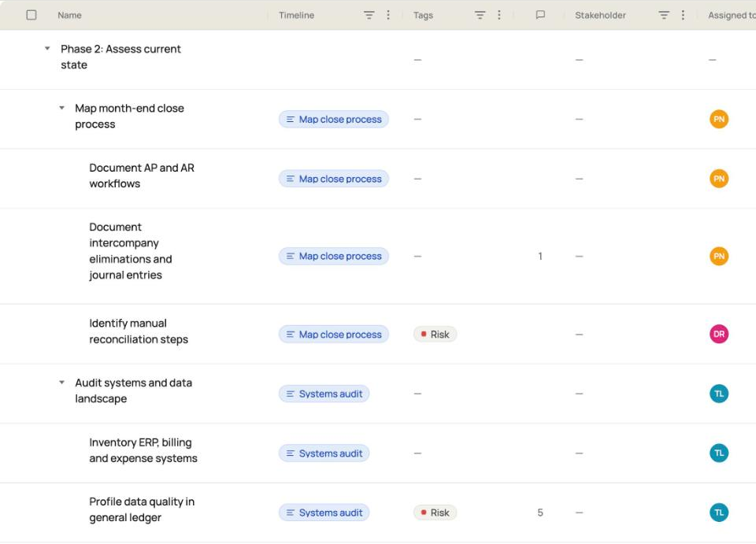Open Timeline column filter icon
The image size is (756, 544).
pyautogui.click(x=369, y=15)
